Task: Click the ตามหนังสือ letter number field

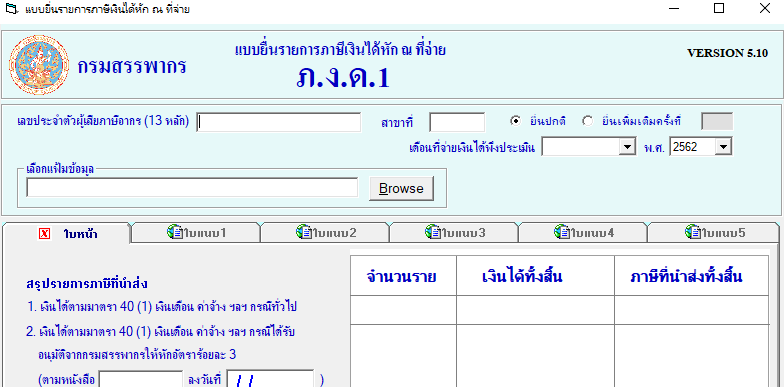Action: pyautogui.click(x=141, y=380)
